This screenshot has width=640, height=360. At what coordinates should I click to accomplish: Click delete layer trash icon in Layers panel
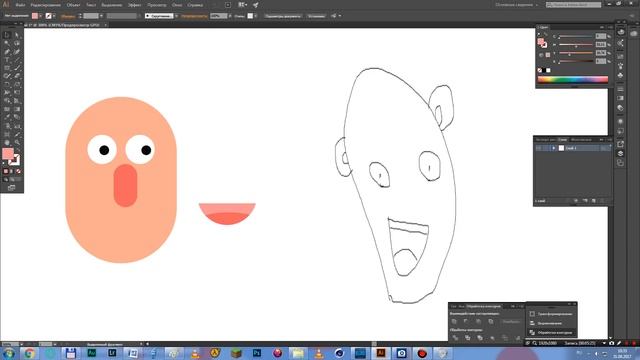(x=602, y=200)
